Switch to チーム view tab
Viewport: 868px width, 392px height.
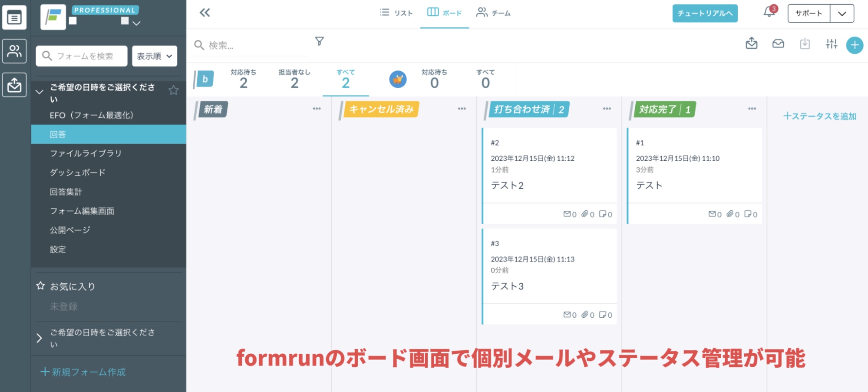[493, 13]
